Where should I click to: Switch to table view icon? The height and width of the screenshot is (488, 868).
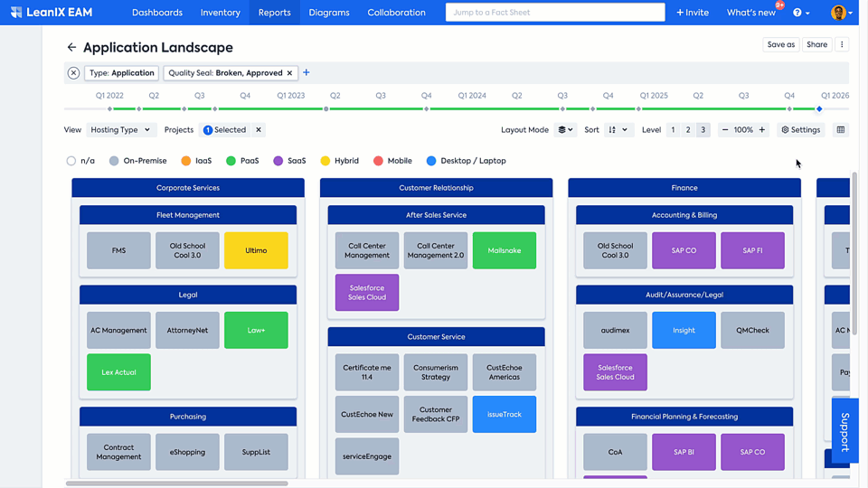(x=841, y=130)
